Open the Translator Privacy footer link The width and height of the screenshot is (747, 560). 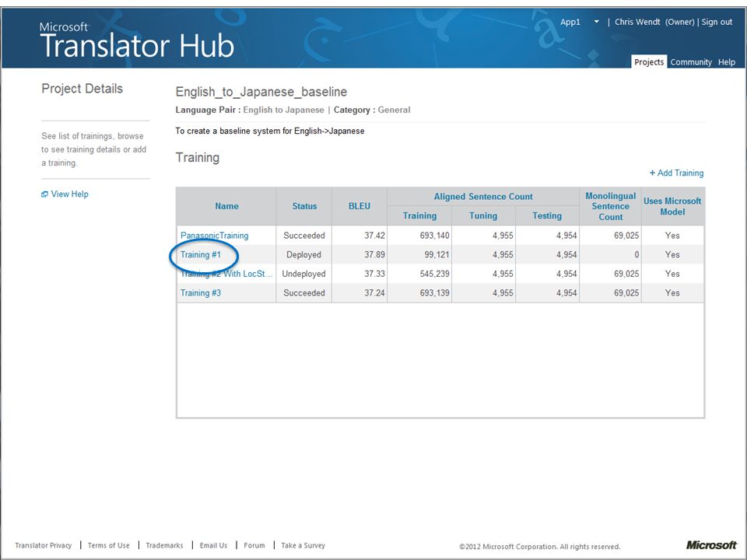44,545
